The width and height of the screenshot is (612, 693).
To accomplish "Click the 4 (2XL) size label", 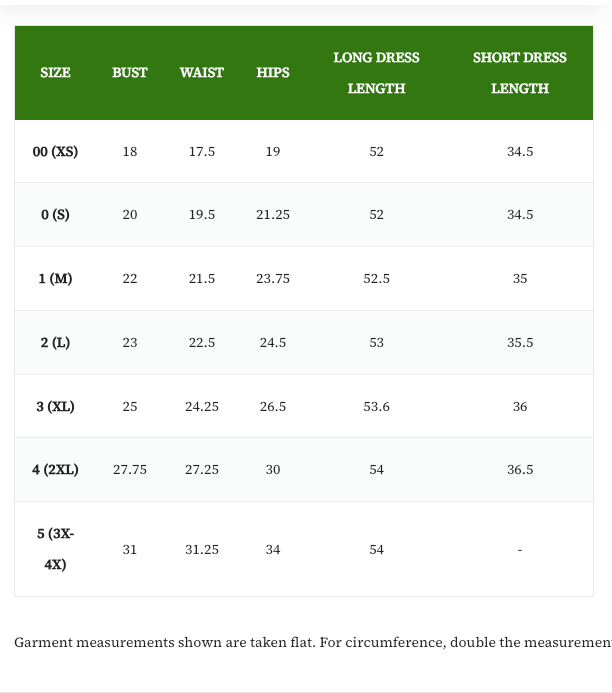I will point(55,470).
